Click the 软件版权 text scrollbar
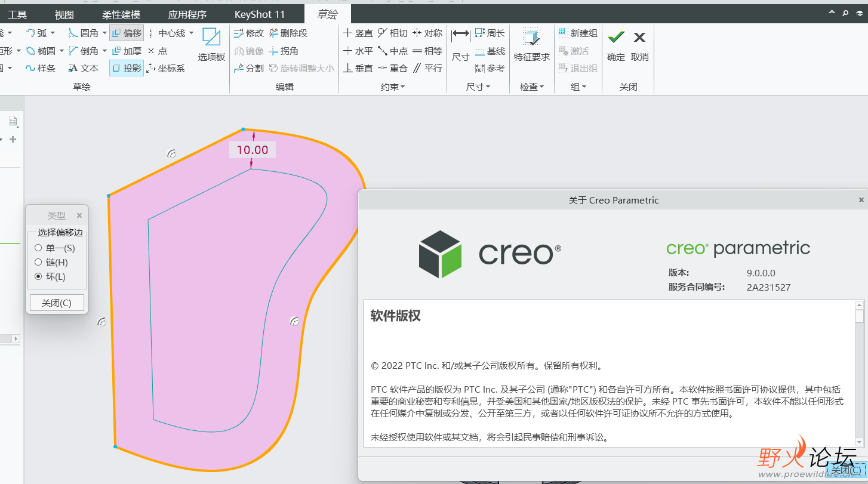This screenshot has width=868, height=484. (858, 374)
